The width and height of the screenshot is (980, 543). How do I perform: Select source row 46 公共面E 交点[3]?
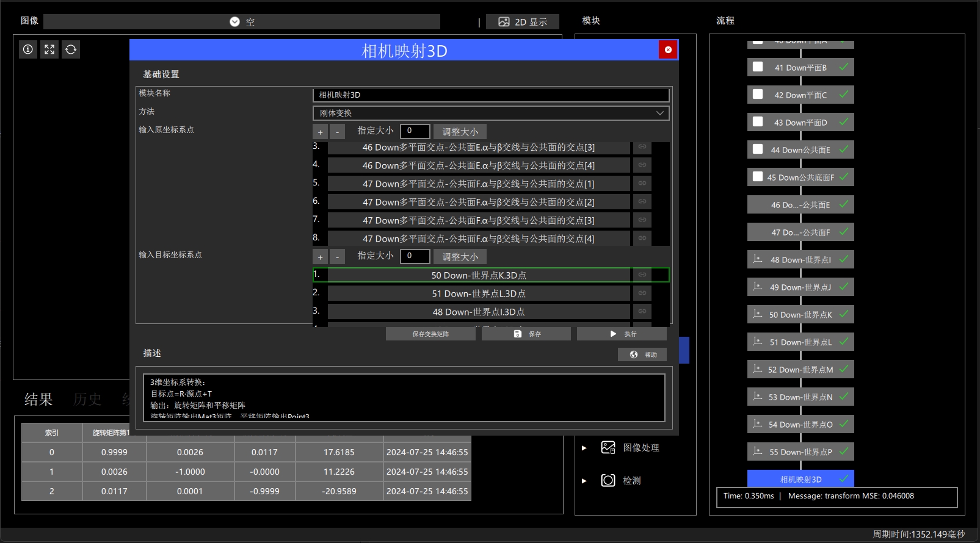pyautogui.click(x=479, y=148)
